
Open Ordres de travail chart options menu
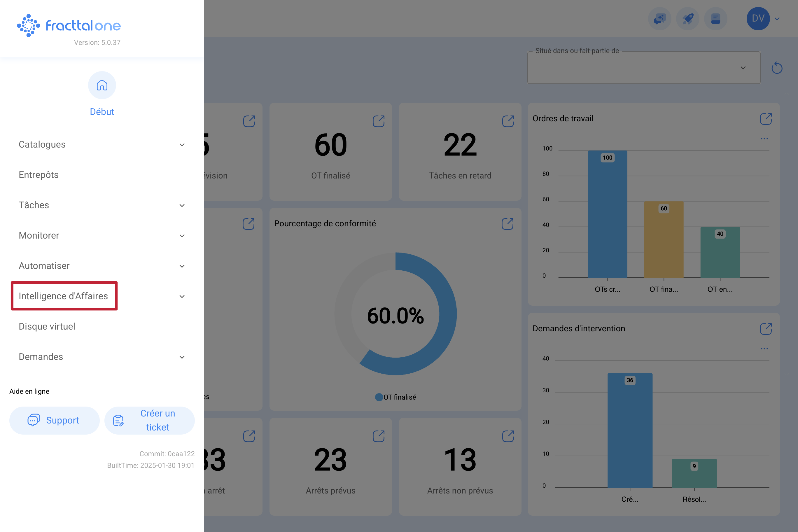click(764, 139)
